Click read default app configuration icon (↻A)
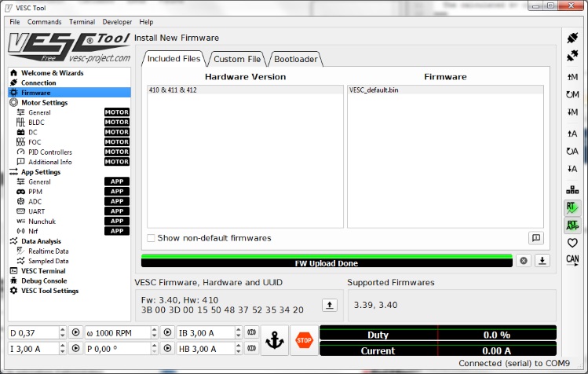 [572, 152]
